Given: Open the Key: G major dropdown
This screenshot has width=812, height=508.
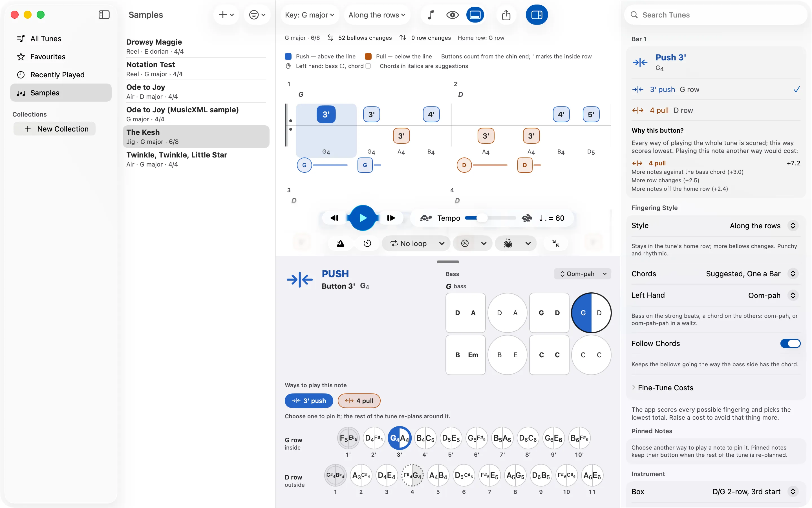Looking at the screenshot, I should coord(309,15).
